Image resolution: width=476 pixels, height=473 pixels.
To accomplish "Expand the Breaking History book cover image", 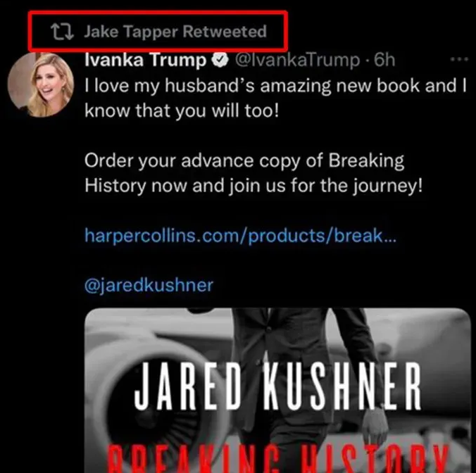I will (x=277, y=391).
